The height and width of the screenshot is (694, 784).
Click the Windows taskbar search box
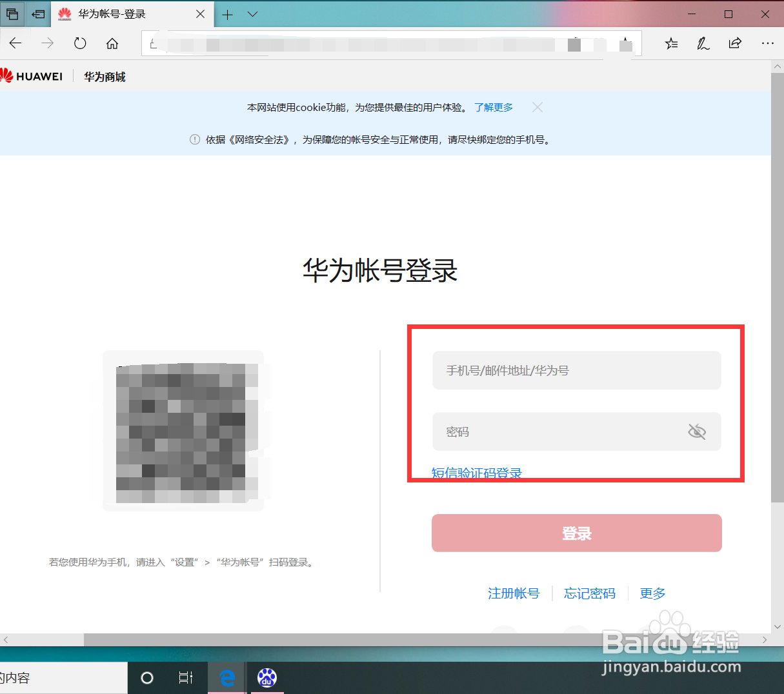tap(63, 678)
